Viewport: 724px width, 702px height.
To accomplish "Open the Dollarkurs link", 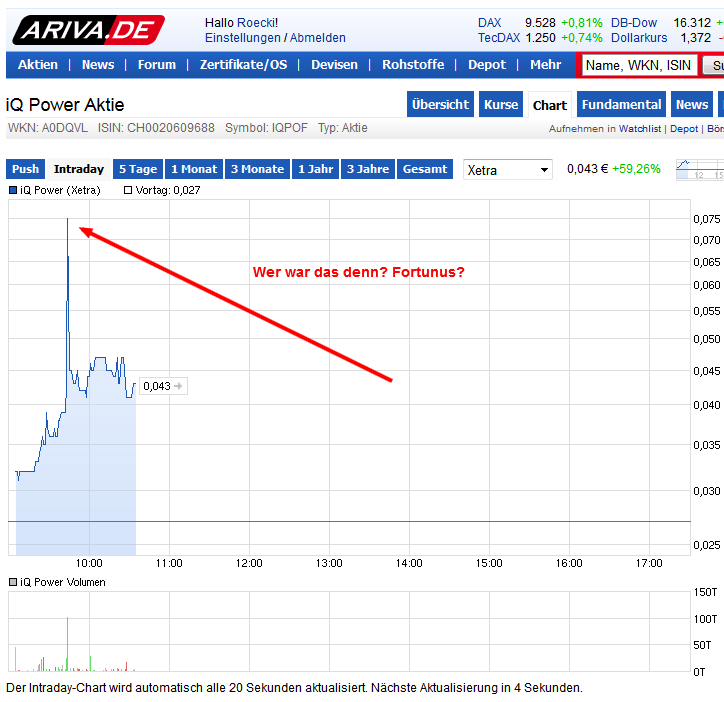I will point(639,38).
